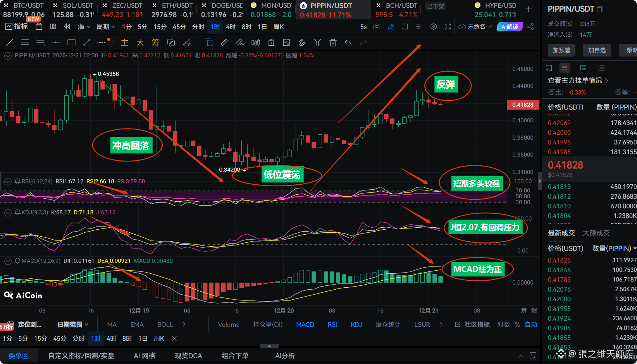Select the 4时 timeframe in top bar
Image resolution: width=637 pixels, height=364 pixels.
231,27
